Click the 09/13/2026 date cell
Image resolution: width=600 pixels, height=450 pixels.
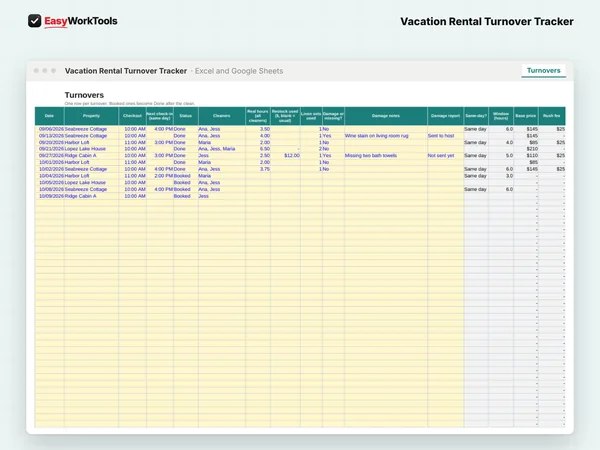(x=51, y=135)
